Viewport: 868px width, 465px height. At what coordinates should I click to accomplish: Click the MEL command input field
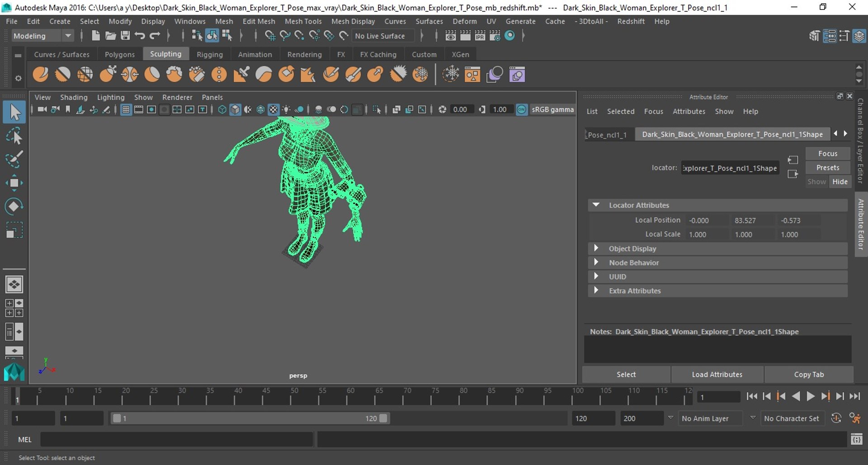[176, 439]
